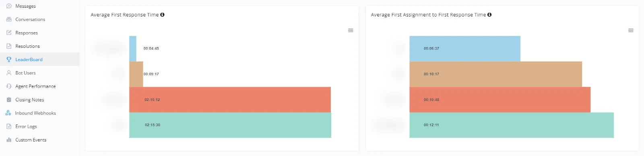This screenshot has height=156, width=644.
Task: Click the Inbound Webhooks icon
Action: point(8,113)
